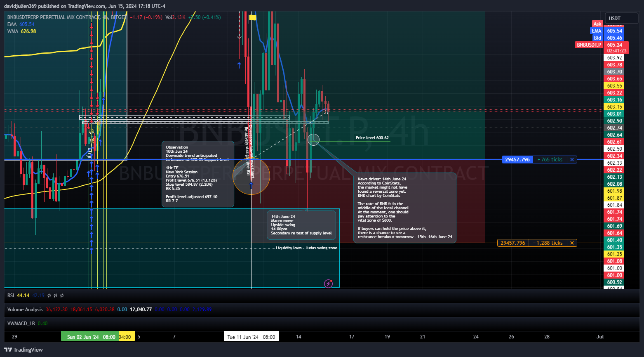Click the 602.74 gray price label
This screenshot has width=644, height=357.
[614, 128]
